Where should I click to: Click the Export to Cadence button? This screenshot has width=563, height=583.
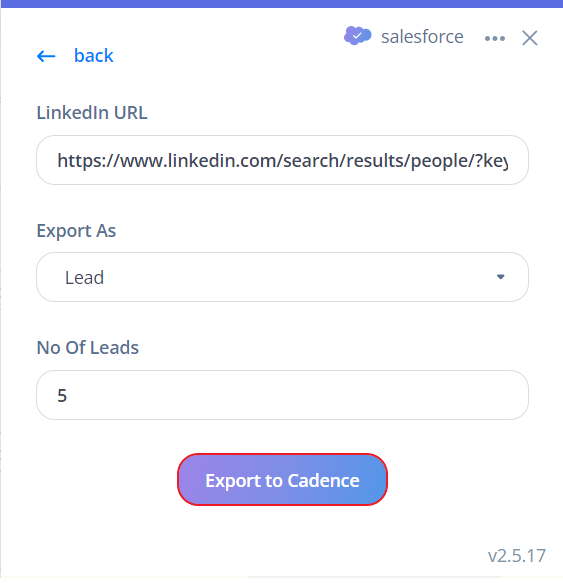click(x=282, y=480)
